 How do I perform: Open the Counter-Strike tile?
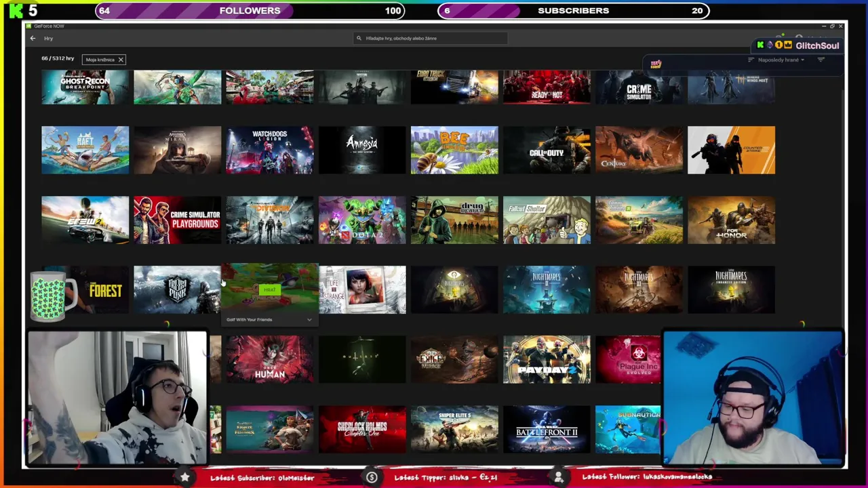(731, 150)
